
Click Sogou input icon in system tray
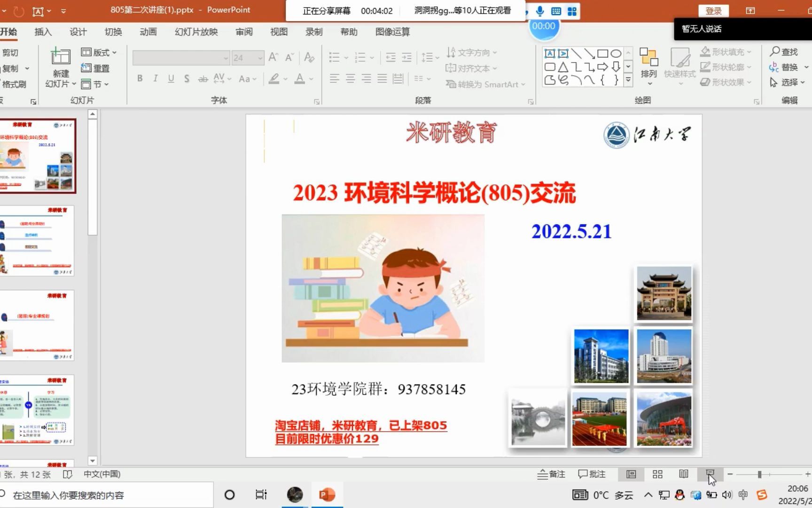pos(762,495)
